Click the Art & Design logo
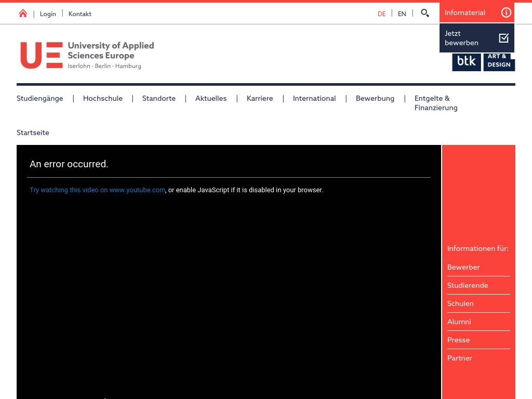This screenshot has height=399, width=532. [499, 62]
